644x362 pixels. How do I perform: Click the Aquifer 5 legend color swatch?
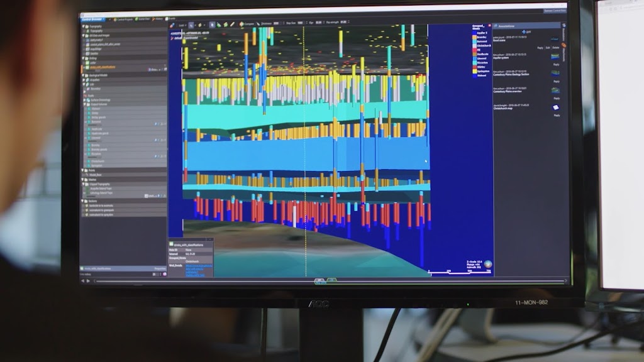474,33
